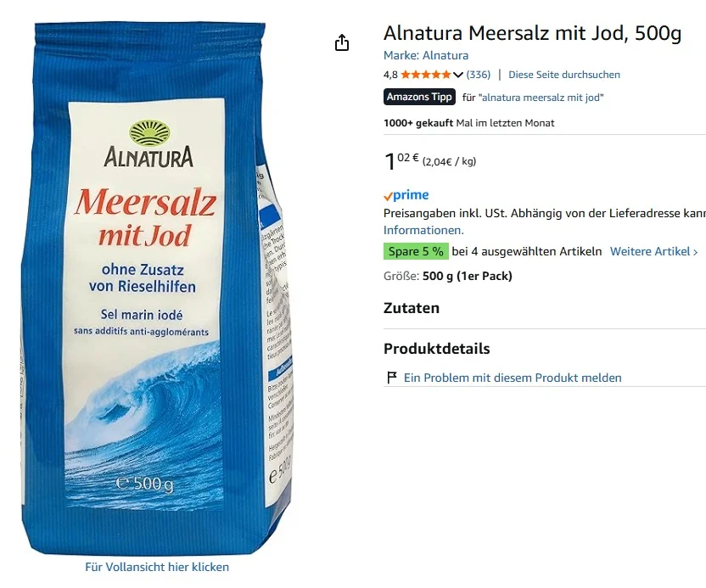This screenshot has height=588, width=706.
Task: Follow the Informationen link under price
Action: click(x=423, y=231)
